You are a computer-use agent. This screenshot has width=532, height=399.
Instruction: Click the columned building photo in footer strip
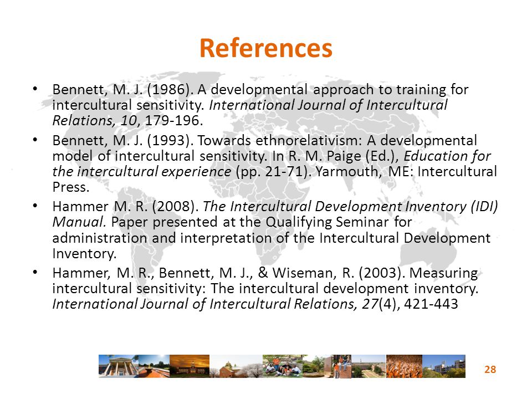(119, 366)
